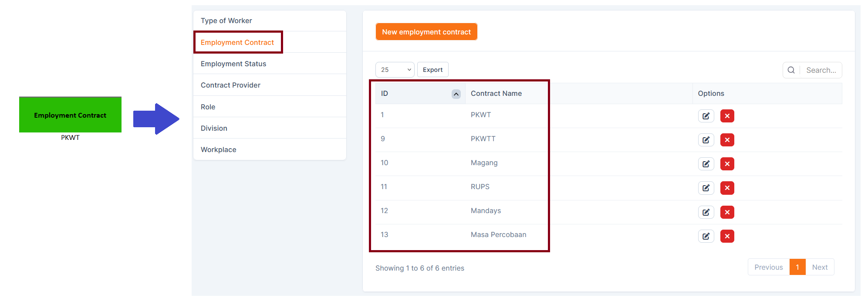The width and height of the screenshot is (868, 305).
Task: Click New employment contract button
Action: pyautogui.click(x=426, y=32)
